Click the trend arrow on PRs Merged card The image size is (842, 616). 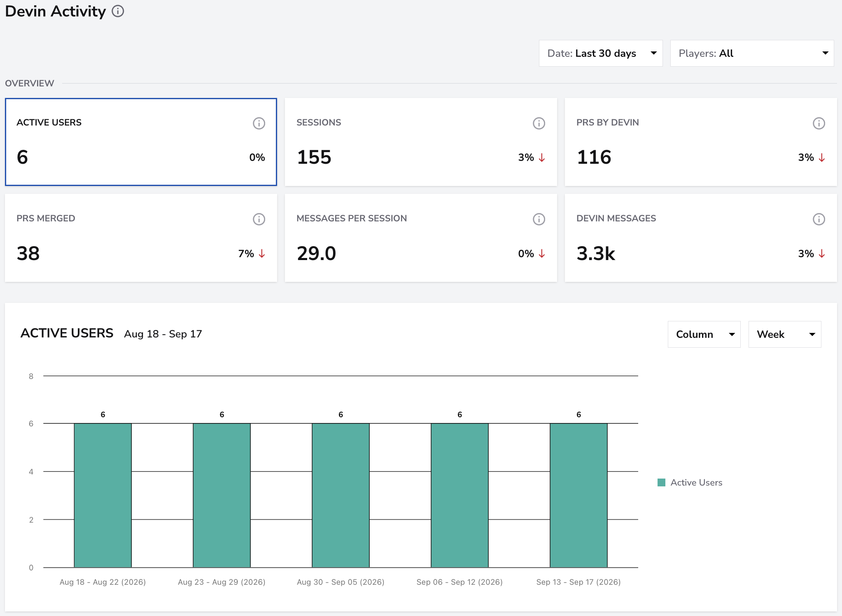coord(262,253)
